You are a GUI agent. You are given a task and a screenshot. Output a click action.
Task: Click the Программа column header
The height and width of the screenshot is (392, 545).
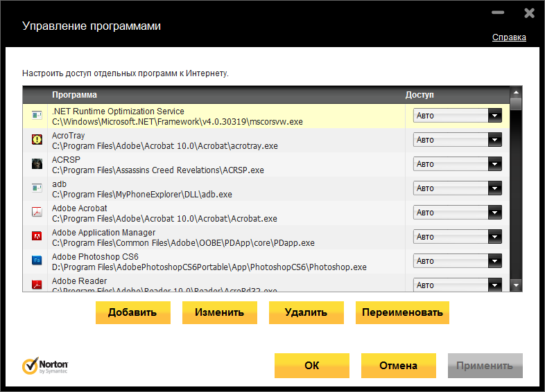tap(74, 95)
